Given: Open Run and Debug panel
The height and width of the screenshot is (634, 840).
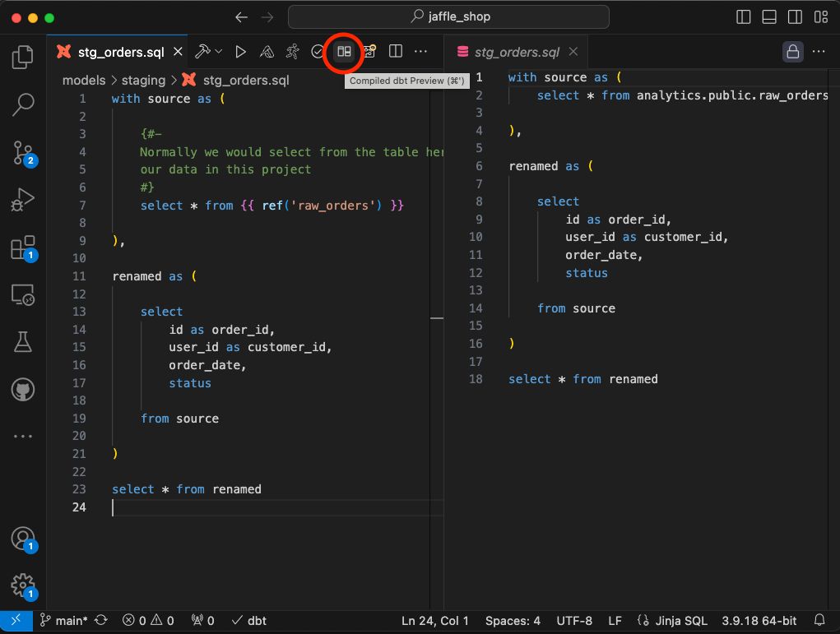Looking at the screenshot, I should point(23,200).
